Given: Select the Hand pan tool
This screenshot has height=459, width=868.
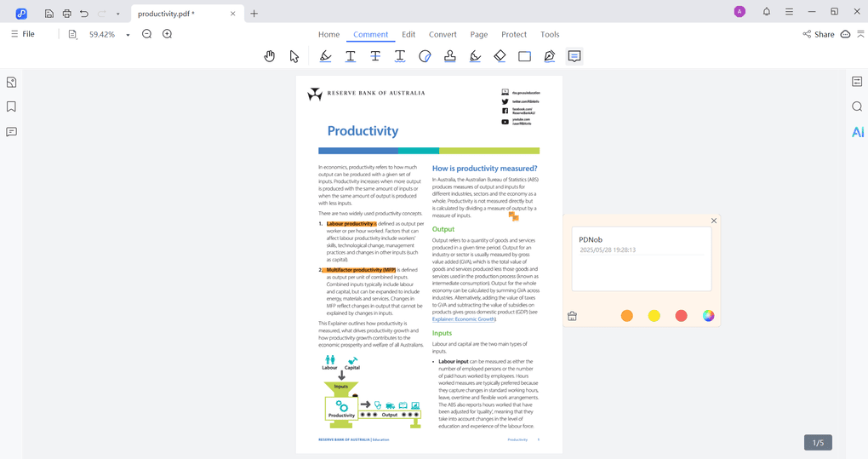Looking at the screenshot, I should pos(270,56).
